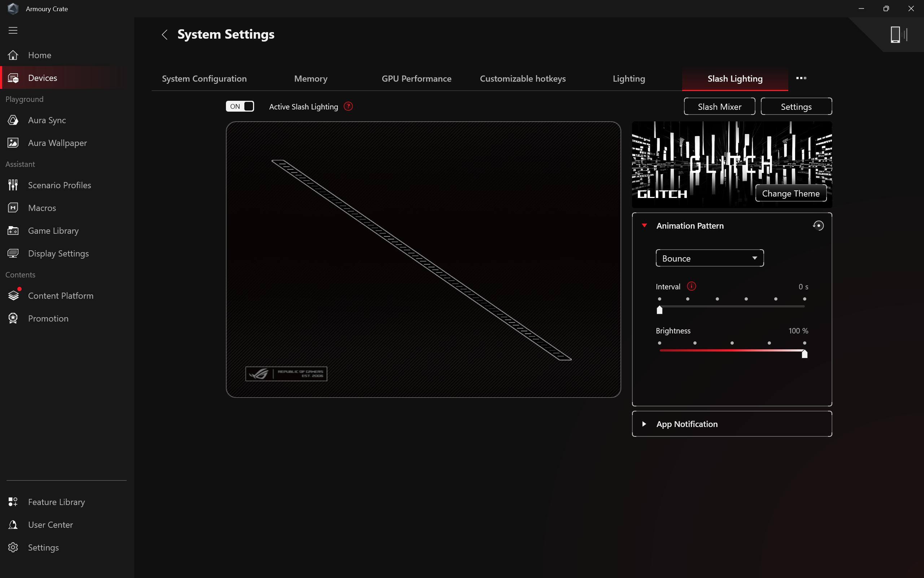The image size is (924, 578).
Task: Close the Armoury Crate window
Action: [911, 8]
